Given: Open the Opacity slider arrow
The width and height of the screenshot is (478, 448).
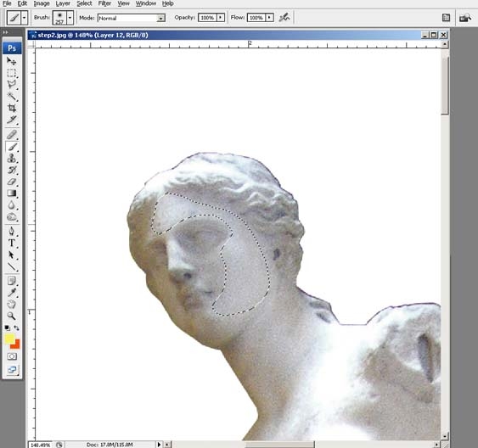Looking at the screenshot, I should tap(221, 17).
